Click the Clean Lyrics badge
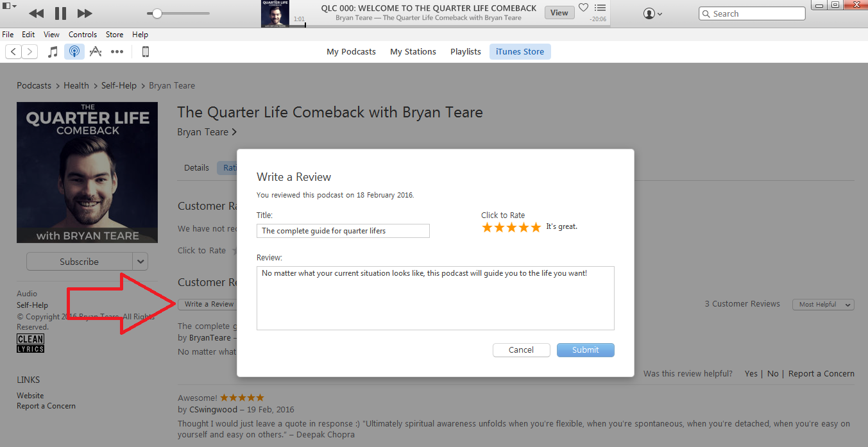The image size is (868, 447). (x=30, y=343)
